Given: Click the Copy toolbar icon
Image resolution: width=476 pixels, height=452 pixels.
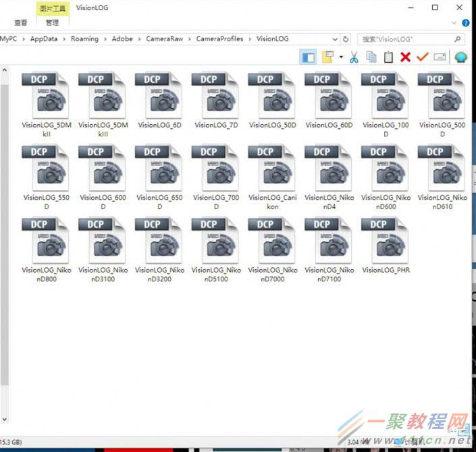Looking at the screenshot, I should [371, 57].
